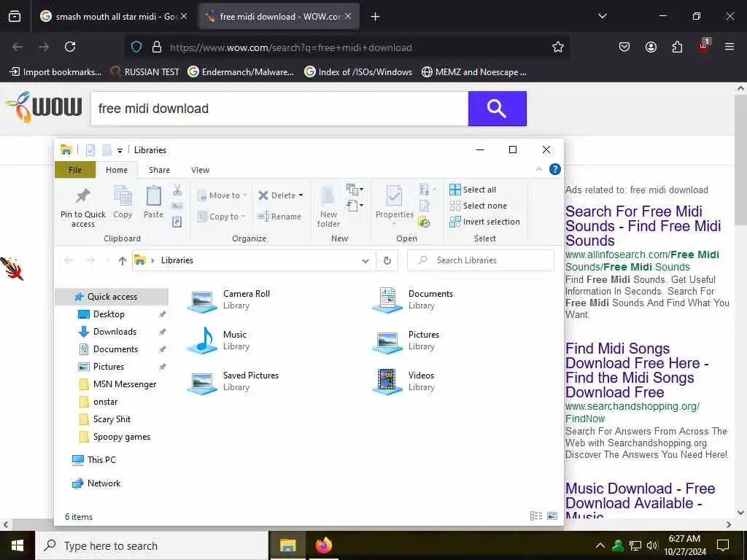Select Scary Shit folder in navigation pane
747x560 pixels.
(112, 419)
